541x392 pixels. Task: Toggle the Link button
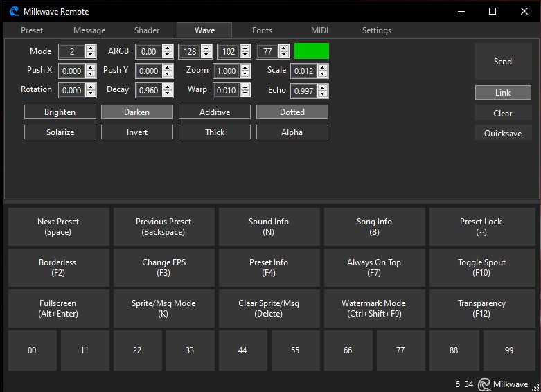503,92
